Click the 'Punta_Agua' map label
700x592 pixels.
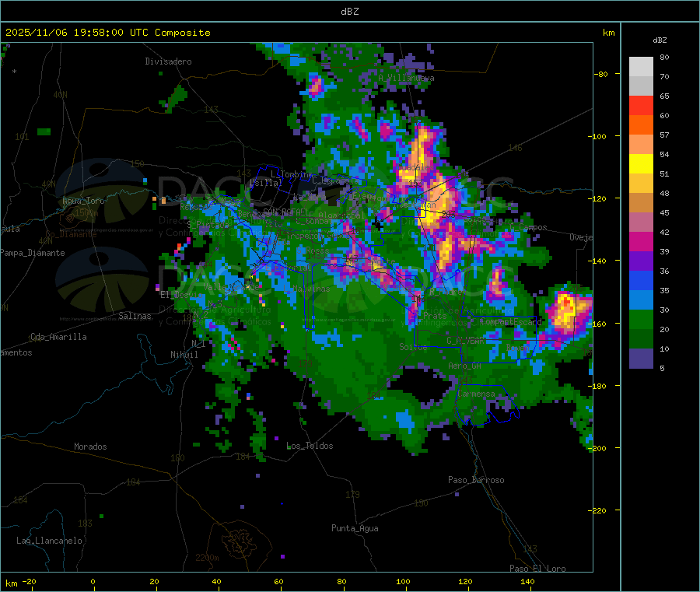click(x=355, y=528)
